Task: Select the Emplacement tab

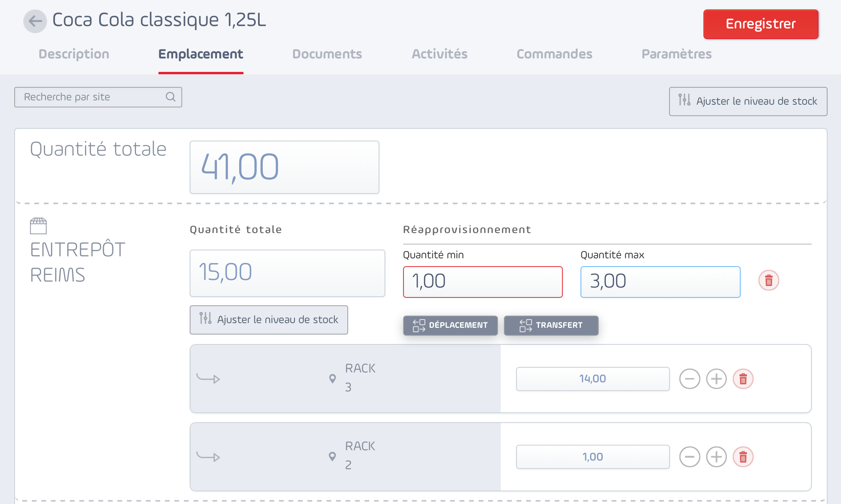Action: point(201,54)
